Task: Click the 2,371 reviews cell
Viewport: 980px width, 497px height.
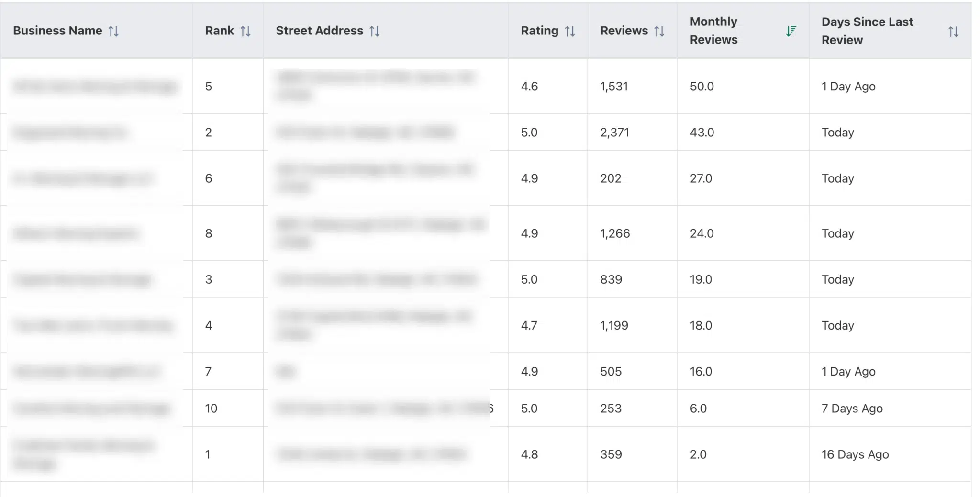Action: [614, 133]
